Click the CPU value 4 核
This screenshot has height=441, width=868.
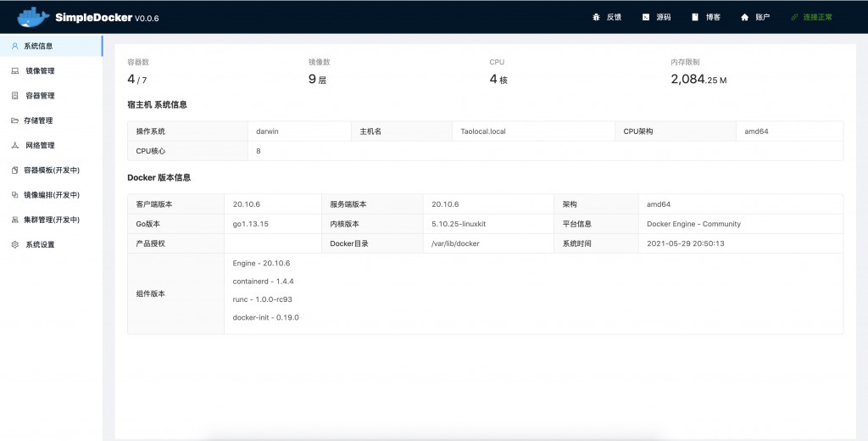498,79
